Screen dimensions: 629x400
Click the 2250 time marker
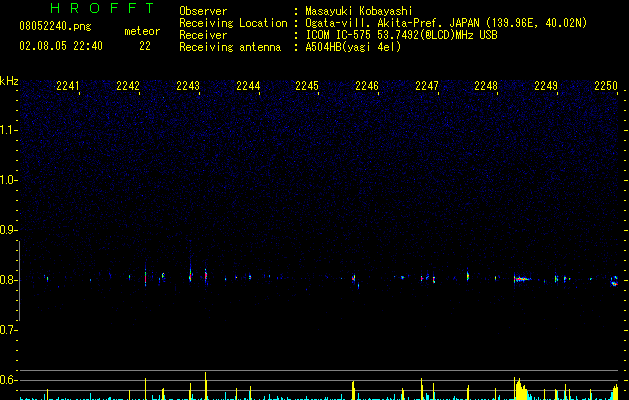[x=606, y=86]
